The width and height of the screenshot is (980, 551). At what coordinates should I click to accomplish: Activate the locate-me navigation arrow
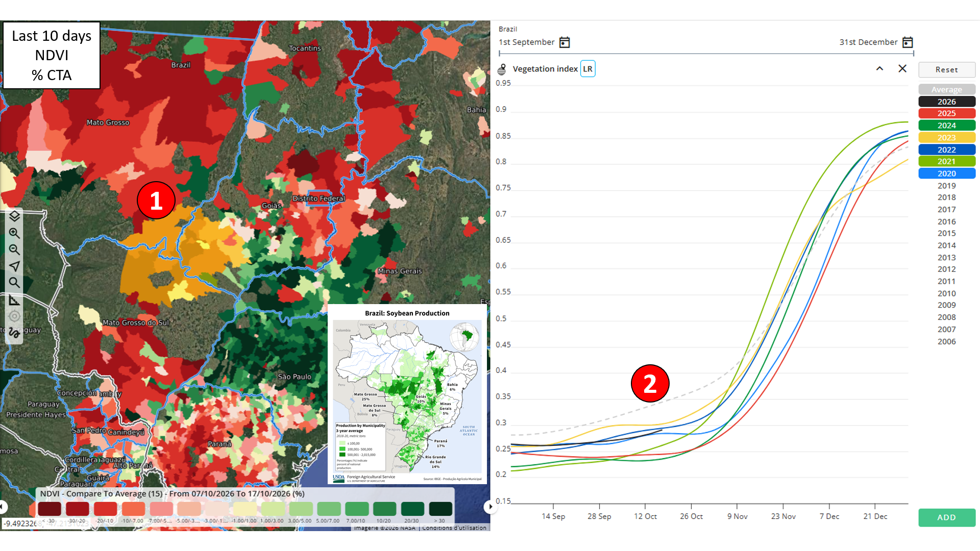pos(14,266)
